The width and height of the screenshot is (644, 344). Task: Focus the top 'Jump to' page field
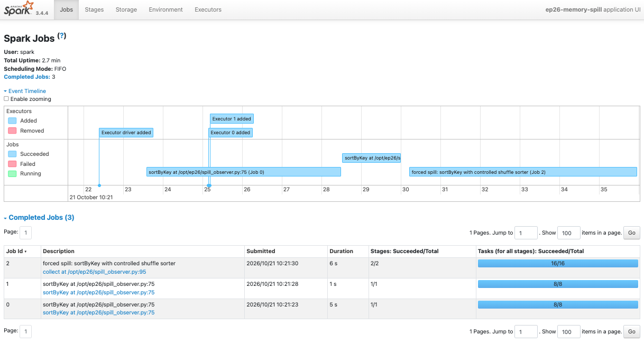coord(526,233)
